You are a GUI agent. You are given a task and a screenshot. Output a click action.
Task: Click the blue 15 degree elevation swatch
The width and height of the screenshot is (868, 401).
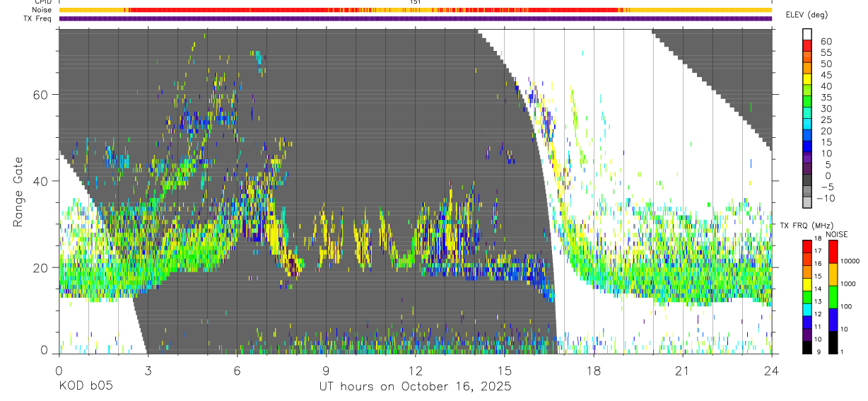click(x=808, y=146)
